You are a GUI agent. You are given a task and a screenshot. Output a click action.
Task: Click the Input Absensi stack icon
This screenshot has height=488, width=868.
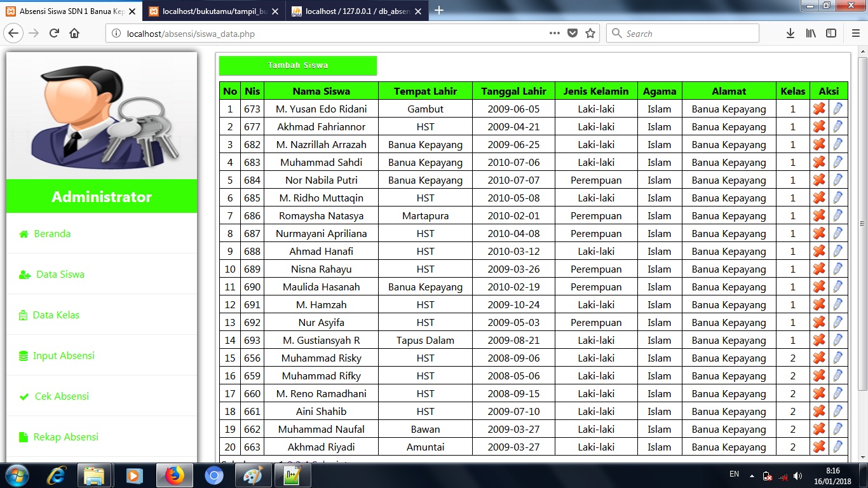click(x=24, y=356)
